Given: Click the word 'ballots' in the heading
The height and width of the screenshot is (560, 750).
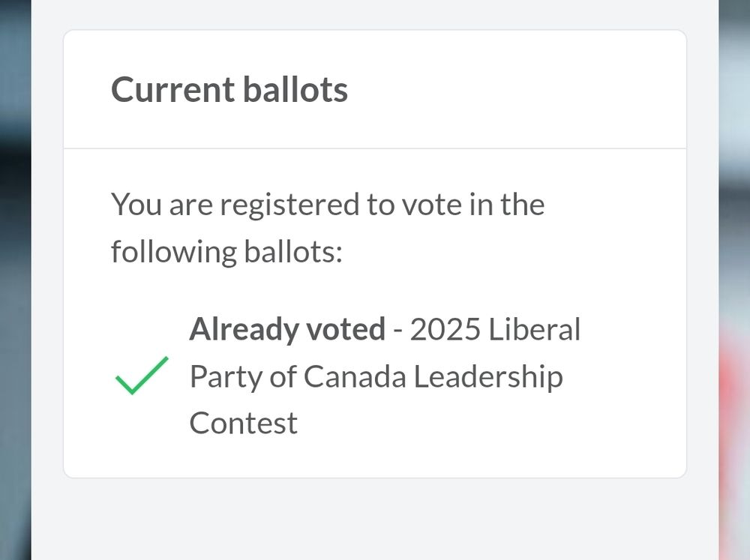Looking at the screenshot, I should (x=295, y=89).
